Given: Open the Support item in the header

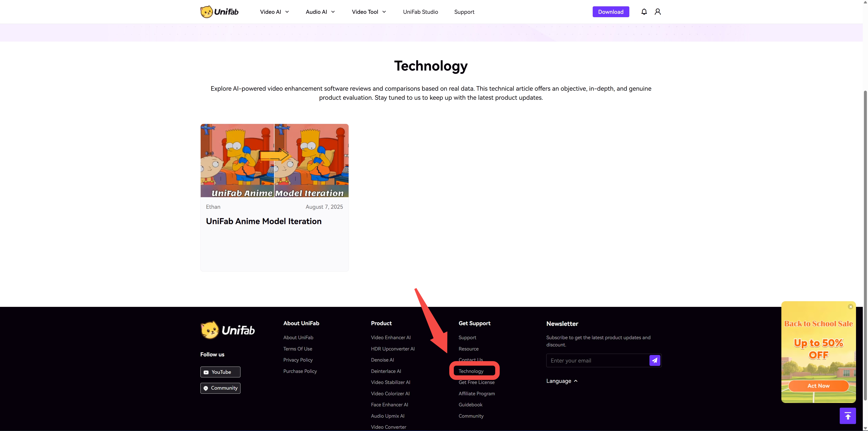Looking at the screenshot, I should coord(464,12).
